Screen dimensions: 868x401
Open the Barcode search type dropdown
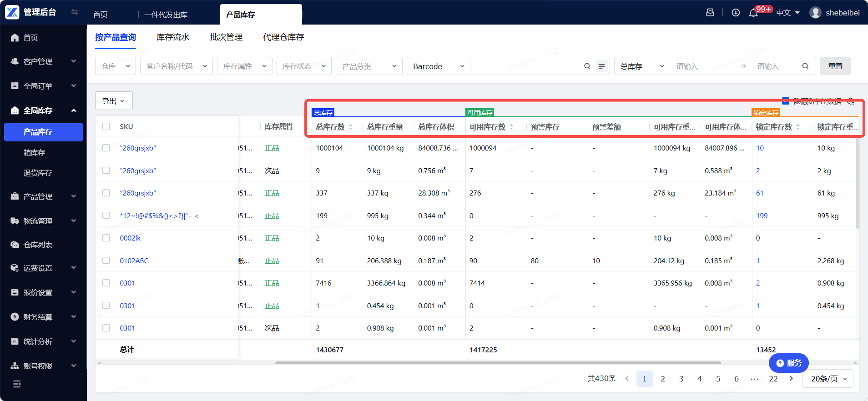(439, 66)
